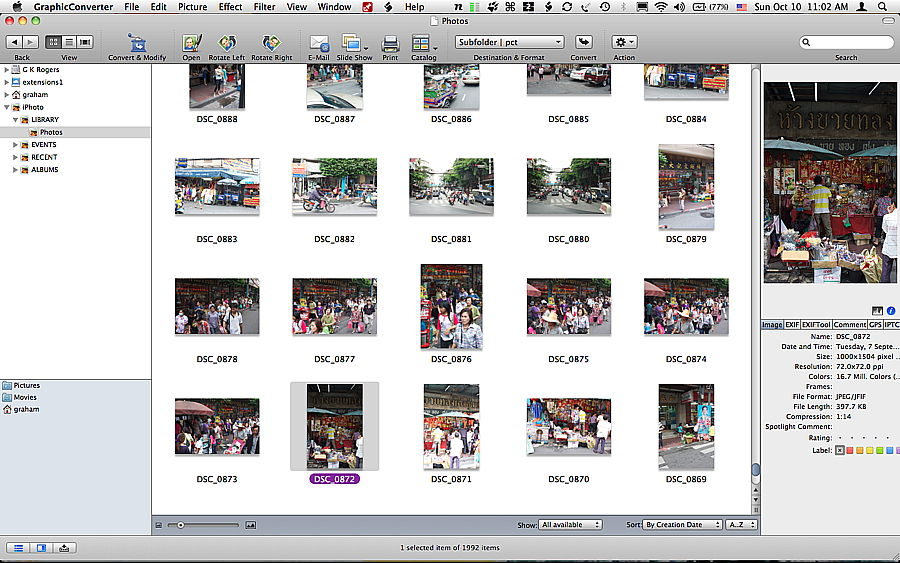Open the Wi-Fi status menu
900x563 pixels.
[661, 7]
